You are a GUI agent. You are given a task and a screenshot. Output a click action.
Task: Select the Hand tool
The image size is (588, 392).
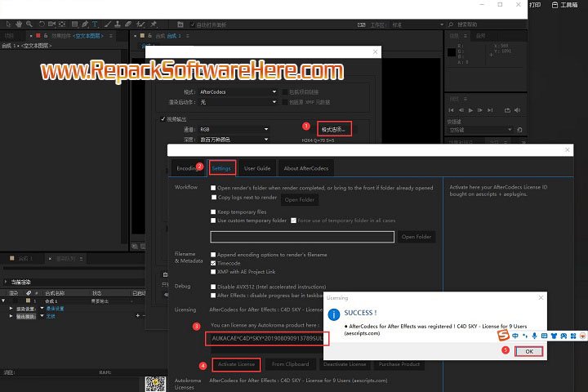(x=19, y=24)
